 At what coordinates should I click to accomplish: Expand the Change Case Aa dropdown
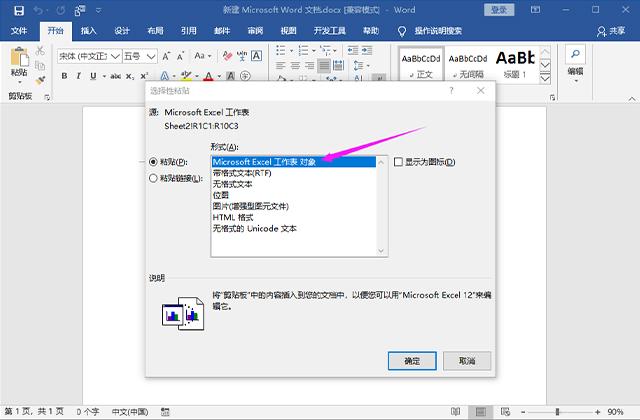pyautogui.click(x=209, y=56)
